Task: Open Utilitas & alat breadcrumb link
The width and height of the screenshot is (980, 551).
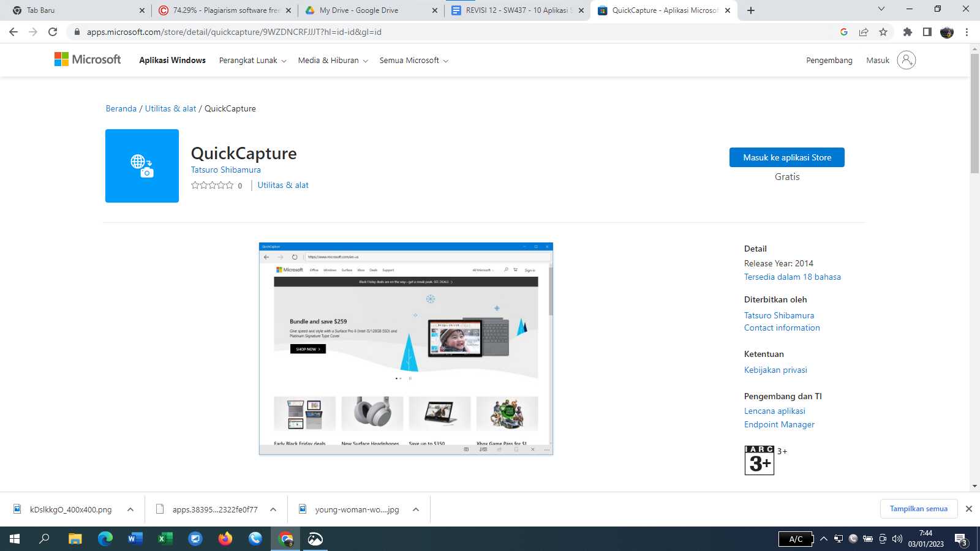Action: tap(170, 108)
